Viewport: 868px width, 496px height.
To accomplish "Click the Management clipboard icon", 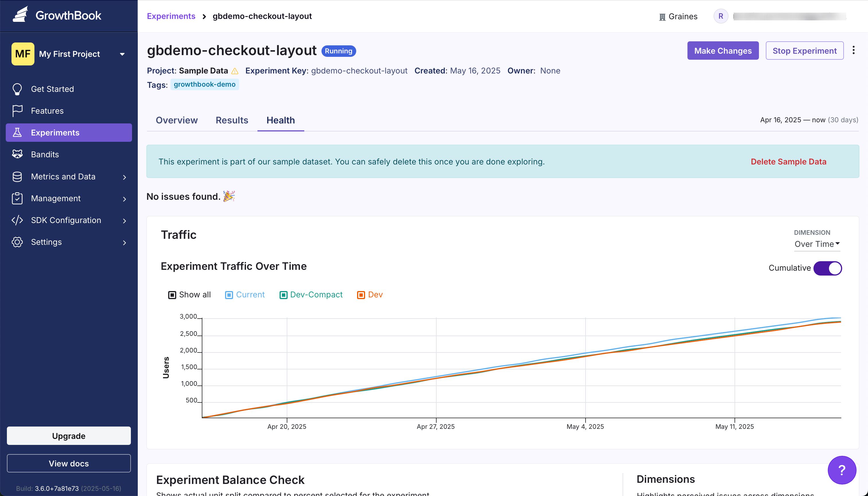I will click(x=17, y=198).
